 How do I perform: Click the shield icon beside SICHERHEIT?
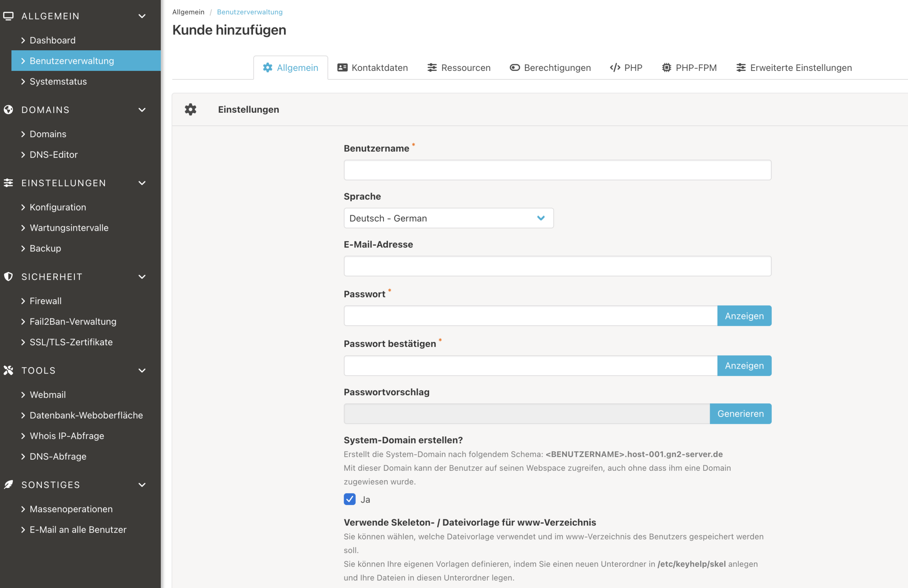(9, 277)
